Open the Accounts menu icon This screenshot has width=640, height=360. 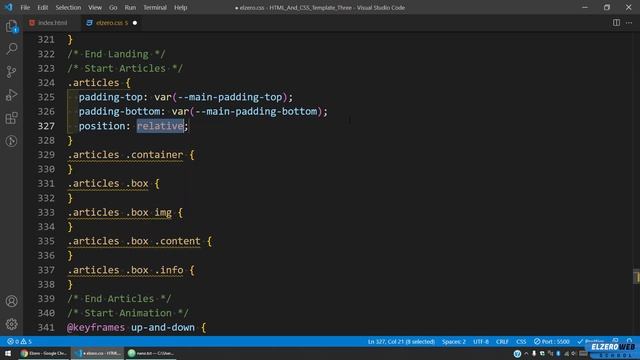11,301
